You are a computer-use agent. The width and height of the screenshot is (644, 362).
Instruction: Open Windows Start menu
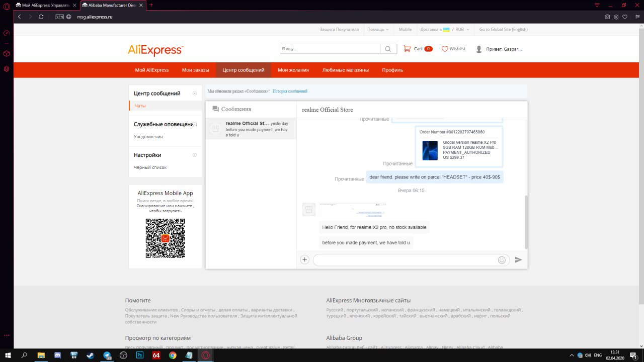(x=8, y=355)
